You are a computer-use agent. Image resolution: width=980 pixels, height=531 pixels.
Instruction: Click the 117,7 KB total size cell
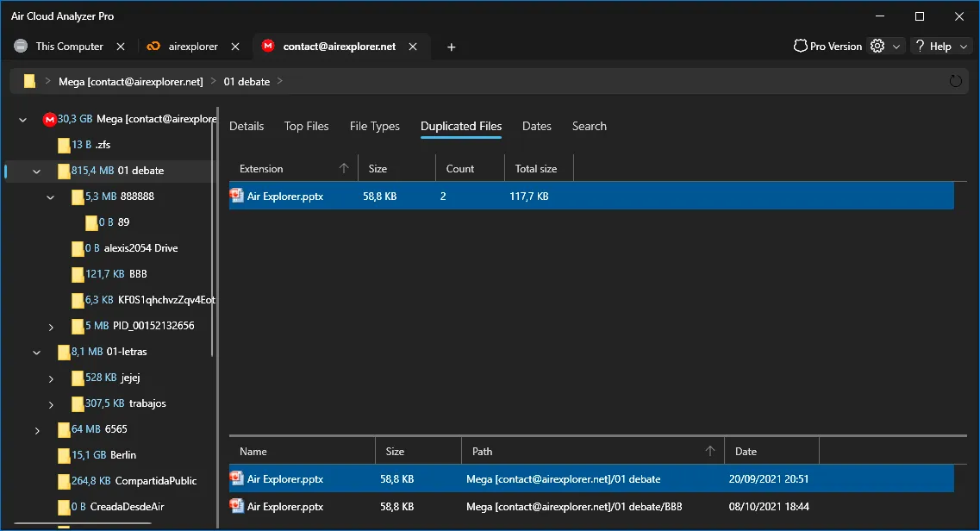528,197
